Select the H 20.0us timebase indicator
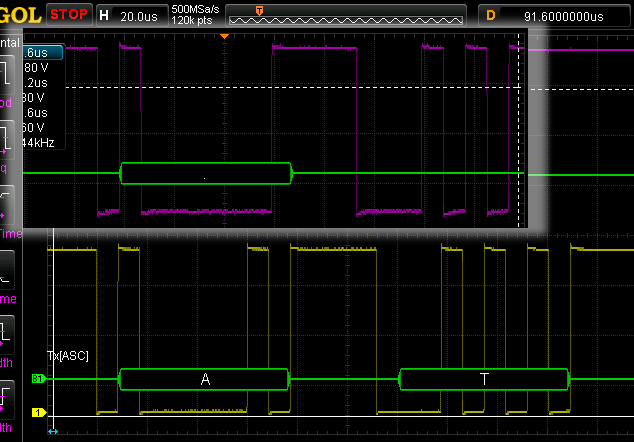 pyautogui.click(x=131, y=15)
